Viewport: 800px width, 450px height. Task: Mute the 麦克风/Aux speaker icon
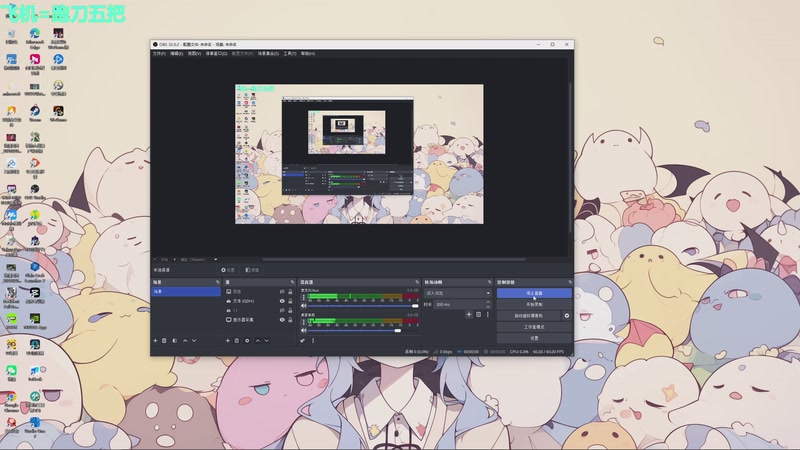(304, 306)
